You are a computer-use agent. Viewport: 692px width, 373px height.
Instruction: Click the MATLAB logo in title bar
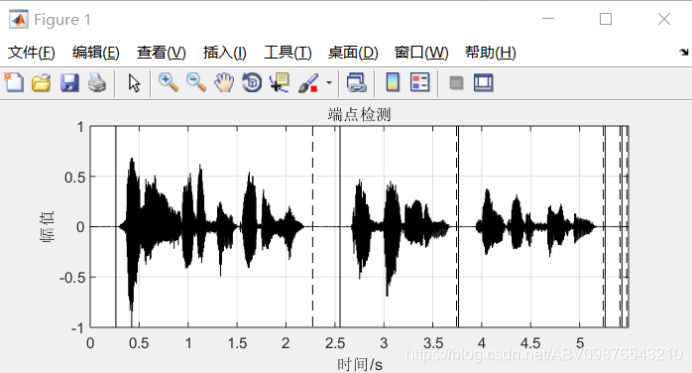(x=19, y=19)
